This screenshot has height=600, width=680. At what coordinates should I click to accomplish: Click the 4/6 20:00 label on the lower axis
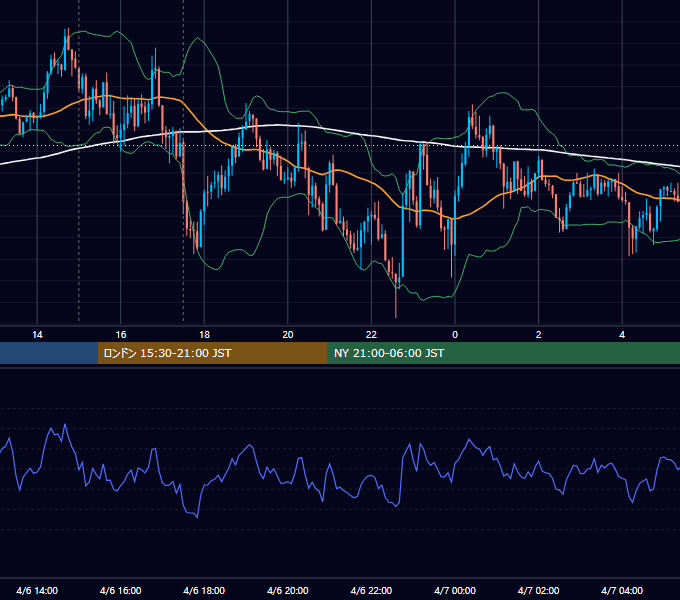(x=288, y=591)
